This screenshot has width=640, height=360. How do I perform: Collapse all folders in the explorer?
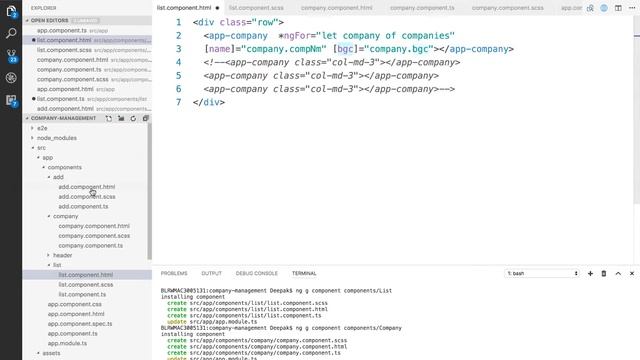coord(145,118)
